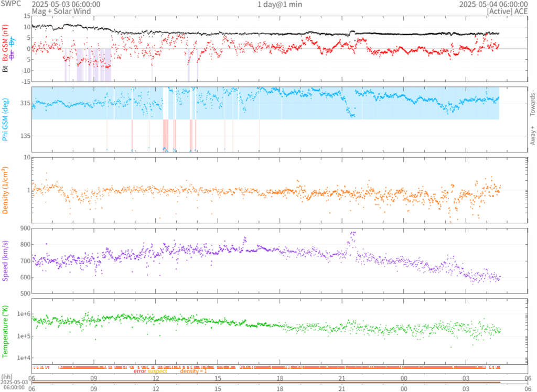This screenshot has width=537, height=392.
Task: Click the red error legend entry
Action: click(x=140, y=371)
